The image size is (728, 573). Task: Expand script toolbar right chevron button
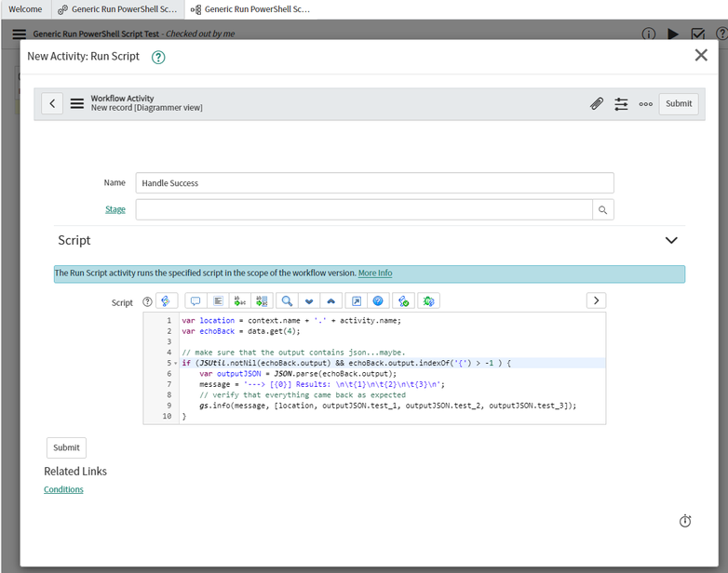click(596, 300)
